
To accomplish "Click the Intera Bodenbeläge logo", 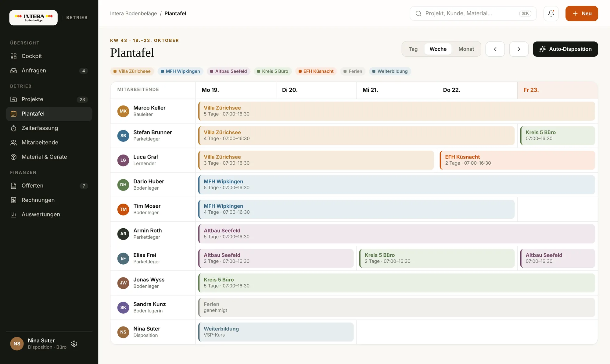I will coord(34,18).
